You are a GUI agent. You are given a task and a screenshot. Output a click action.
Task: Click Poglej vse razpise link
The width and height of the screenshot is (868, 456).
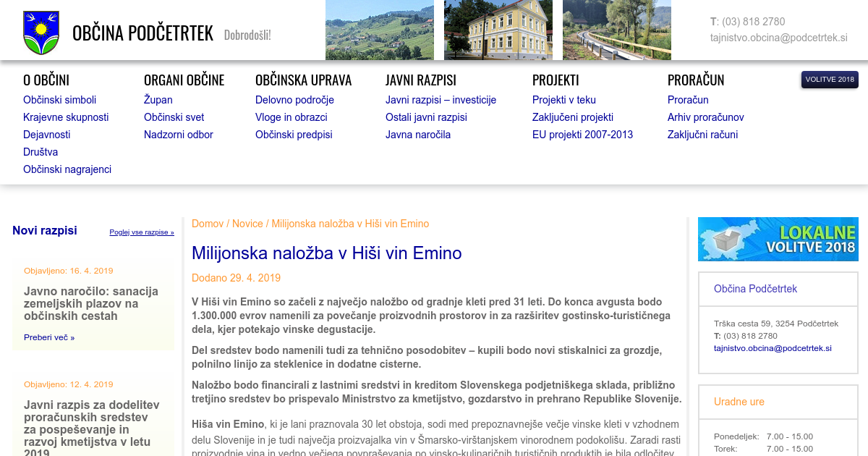click(142, 232)
